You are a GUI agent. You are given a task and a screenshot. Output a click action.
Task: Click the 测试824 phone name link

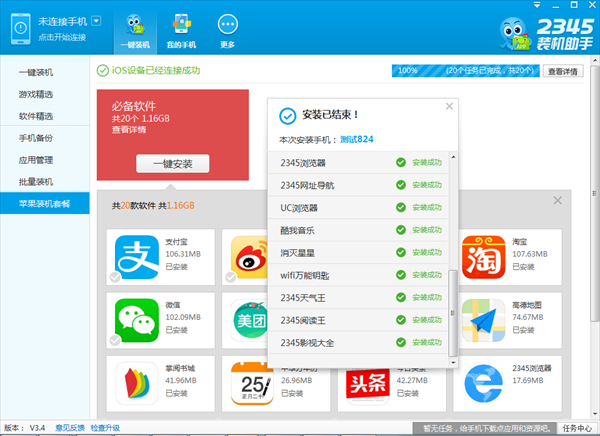357,139
